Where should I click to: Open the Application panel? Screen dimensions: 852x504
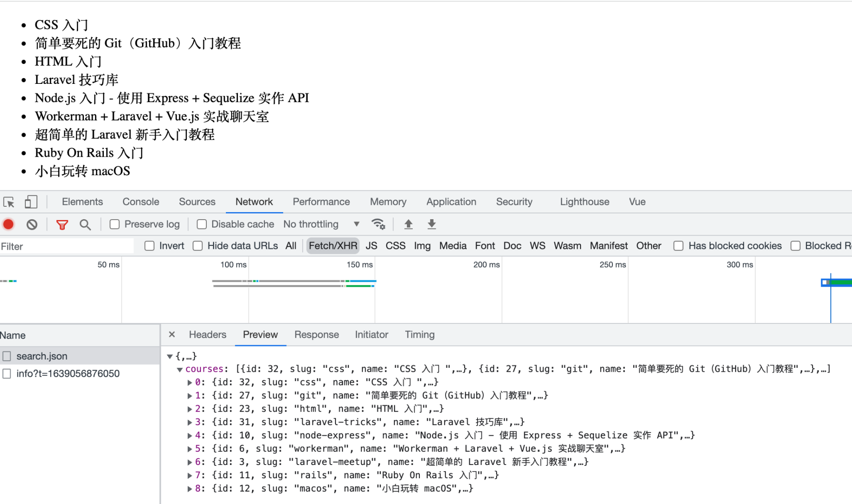(x=451, y=201)
